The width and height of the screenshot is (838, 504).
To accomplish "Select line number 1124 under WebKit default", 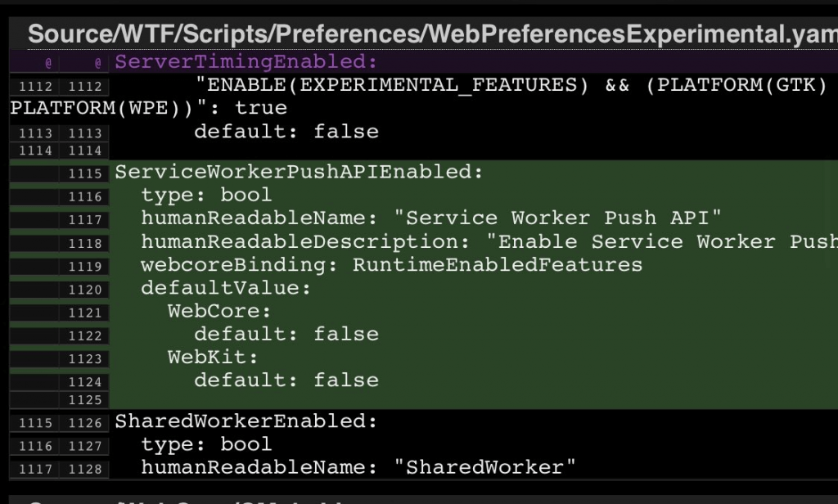I will (84, 382).
